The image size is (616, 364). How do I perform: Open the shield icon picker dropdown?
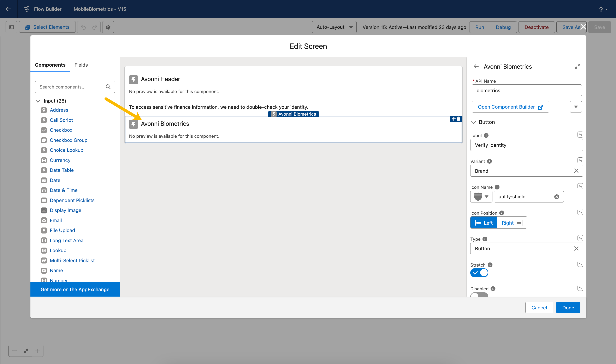(481, 197)
